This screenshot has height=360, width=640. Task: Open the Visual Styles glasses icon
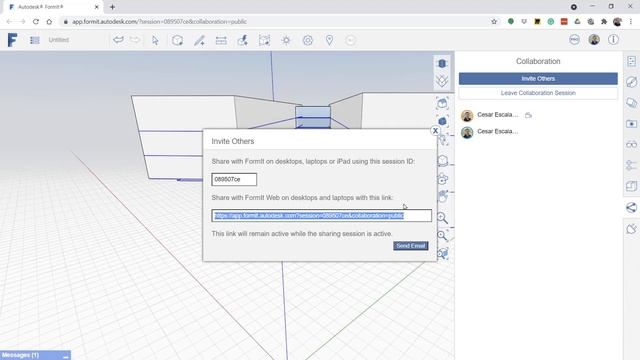click(631, 144)
